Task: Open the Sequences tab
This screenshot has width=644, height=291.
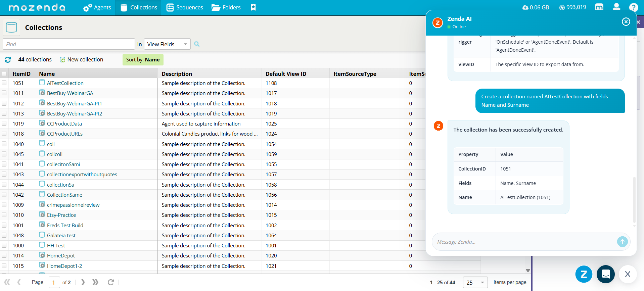Action: coord(185,7)
